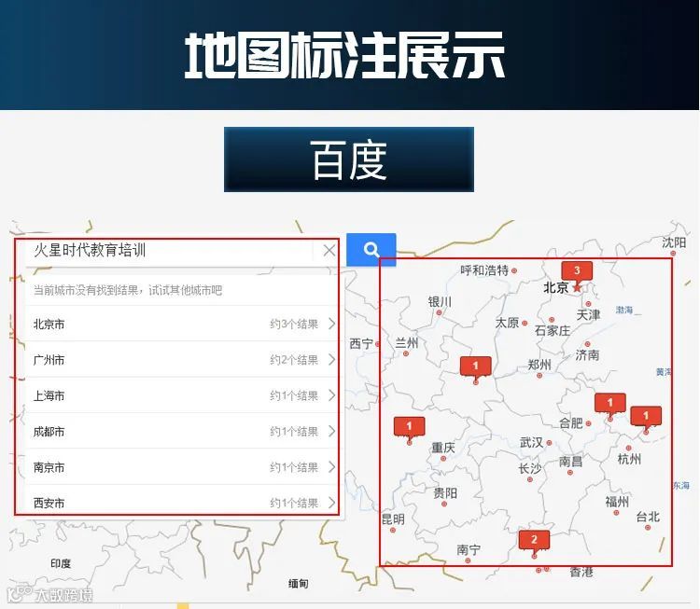The width and height of the screenshot is (700, 609).
Task: Select the 银川 city label
Action: (440, 302)
